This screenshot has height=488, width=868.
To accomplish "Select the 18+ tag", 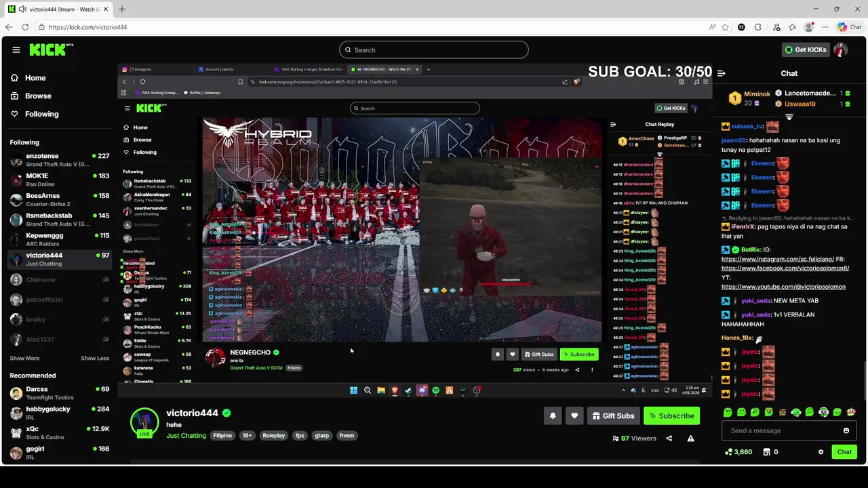I will coord(247,436).
